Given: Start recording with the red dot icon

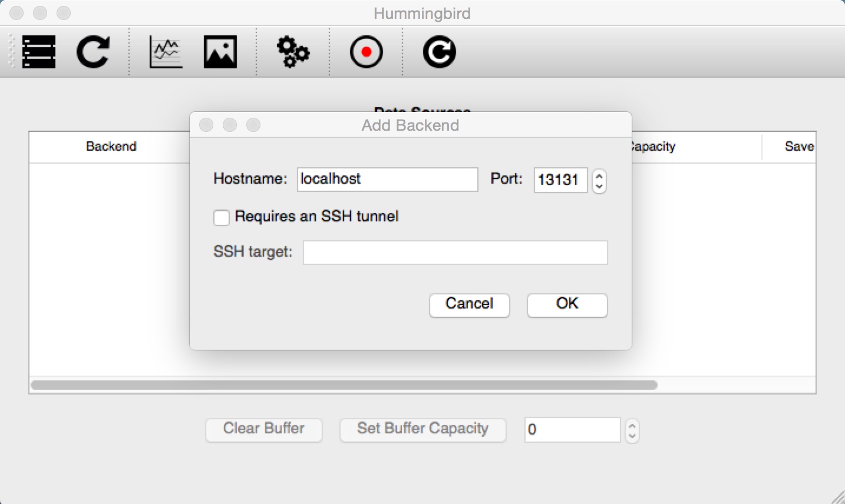Looking at the screenshot, I should (366, 52).
